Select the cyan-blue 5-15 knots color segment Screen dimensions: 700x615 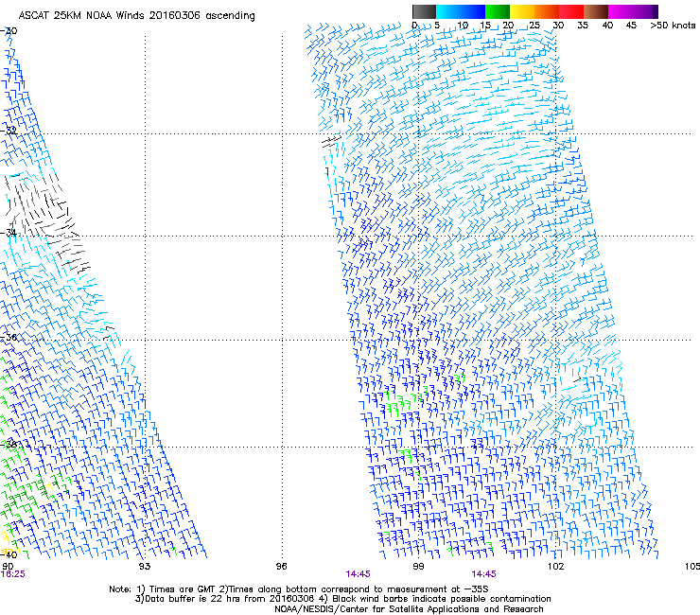point(461,11)
